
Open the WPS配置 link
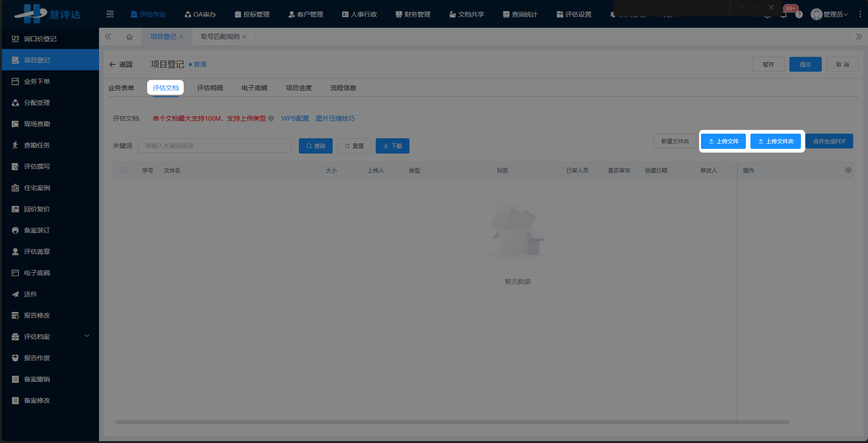(295, 118)
